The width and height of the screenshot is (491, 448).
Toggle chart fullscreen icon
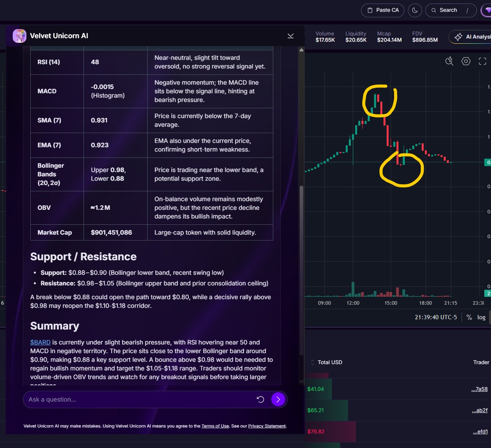coord(482,61)
